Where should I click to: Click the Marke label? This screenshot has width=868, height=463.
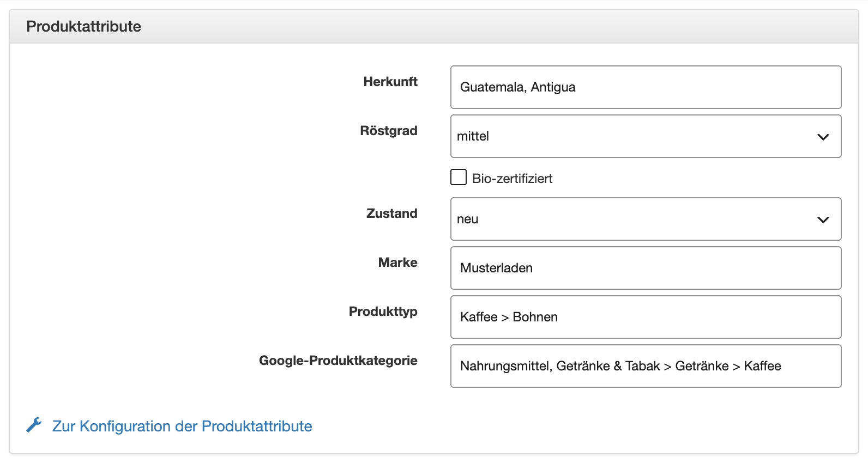(x=398, y=263)
